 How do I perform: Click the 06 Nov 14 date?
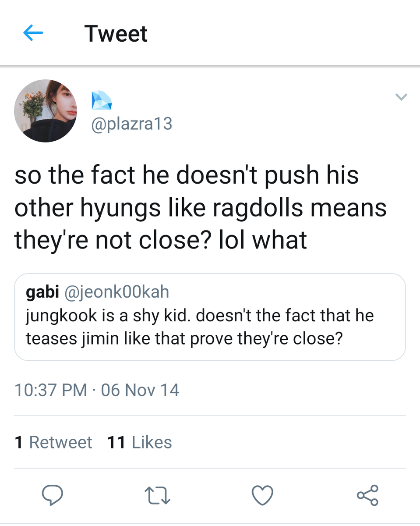tap(140, 390)
